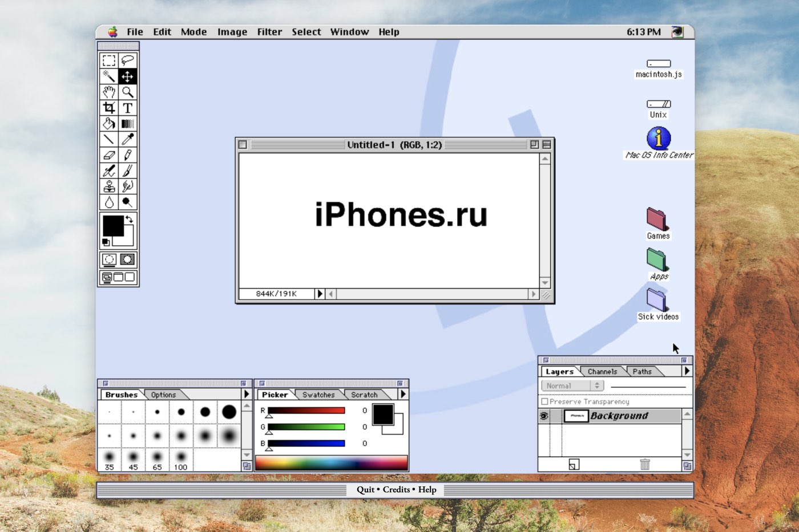Switch to brush Options tab
Screen dimensions: 799x532
[164, 395]
